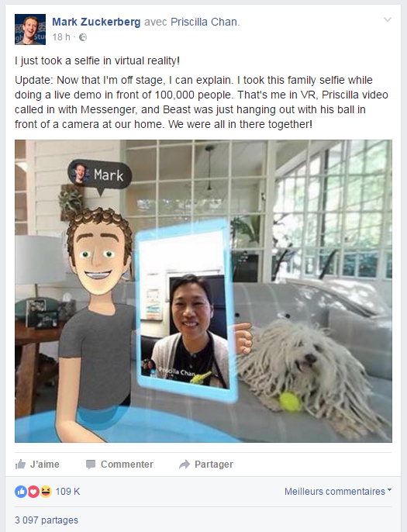Open the VR selfie photo in the post
This screenshot has height=532, width=407.
click(203, 291)
